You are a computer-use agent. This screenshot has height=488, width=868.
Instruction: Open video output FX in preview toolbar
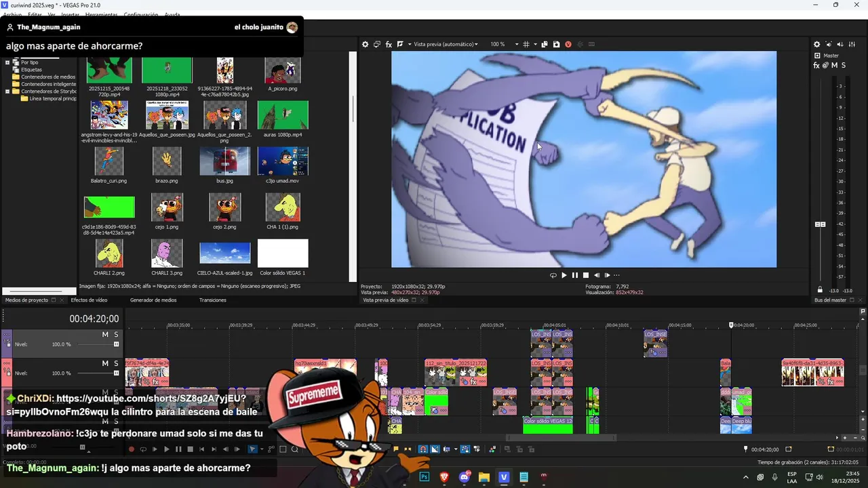[x=389, y=44]
